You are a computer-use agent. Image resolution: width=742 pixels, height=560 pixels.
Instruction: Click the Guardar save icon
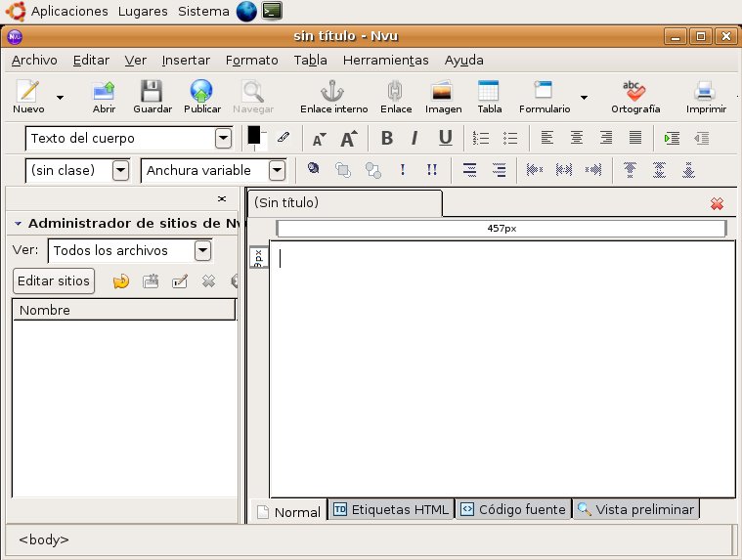pyautogui.click(x=152, y=93)
